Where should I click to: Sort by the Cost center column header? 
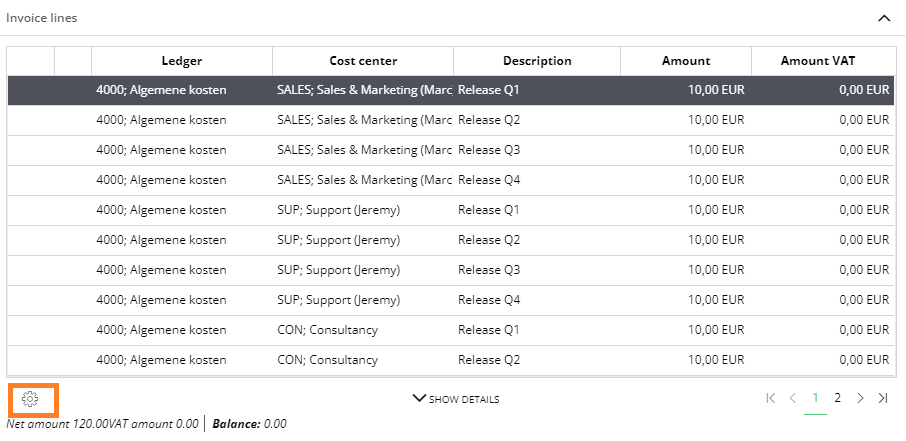click(362, 61)
